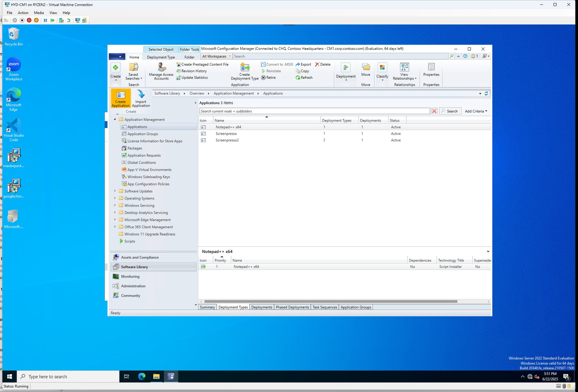Click the Search button next to filter box

coord(450,111)
